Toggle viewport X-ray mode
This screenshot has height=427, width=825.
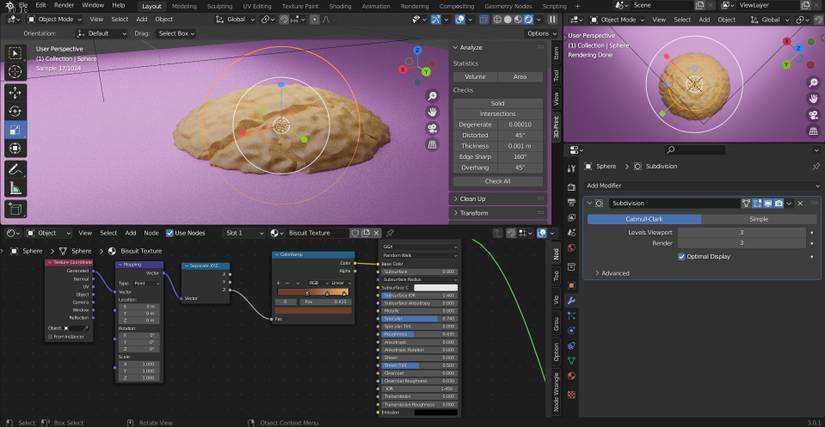point(485,19)
